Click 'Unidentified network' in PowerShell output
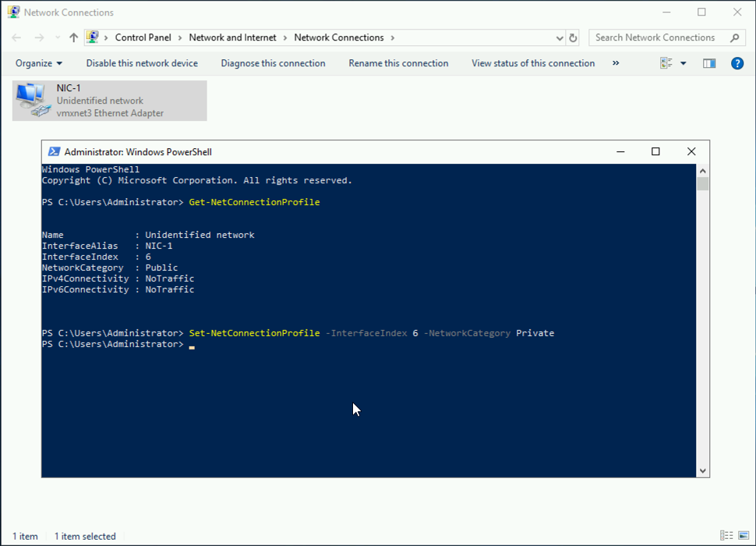 pyautogui.click(x=200, y=235)
